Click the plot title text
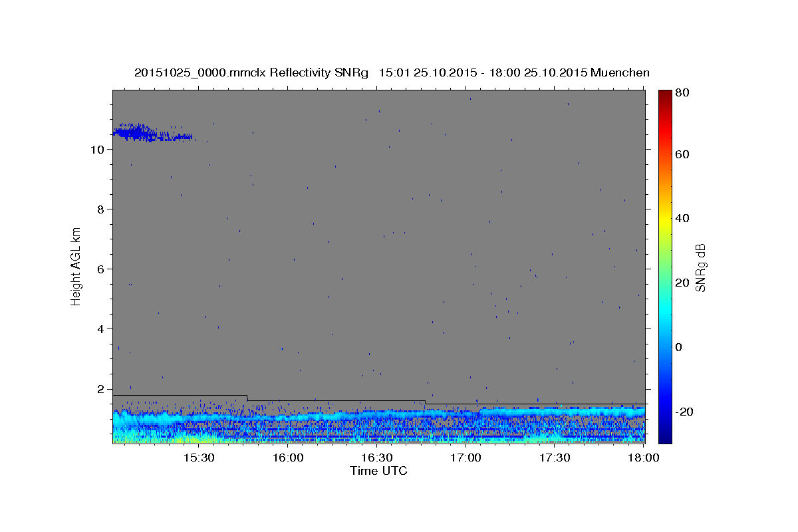Image resolution: width=798 pixels, height=532 pixels. [392, 72]
